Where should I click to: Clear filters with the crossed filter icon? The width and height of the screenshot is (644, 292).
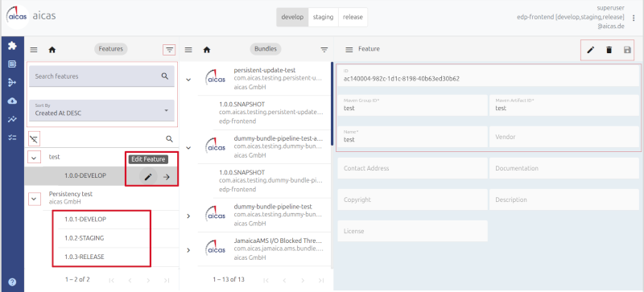click(x=34, y=139)
